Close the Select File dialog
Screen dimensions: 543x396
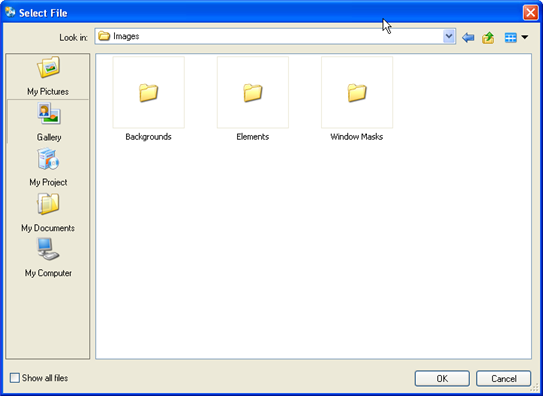[530, 13]
